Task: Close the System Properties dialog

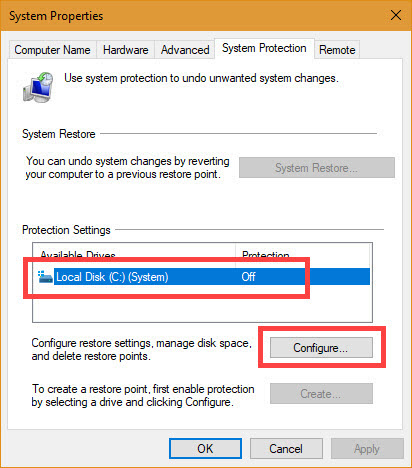Action: coord(396,15)
